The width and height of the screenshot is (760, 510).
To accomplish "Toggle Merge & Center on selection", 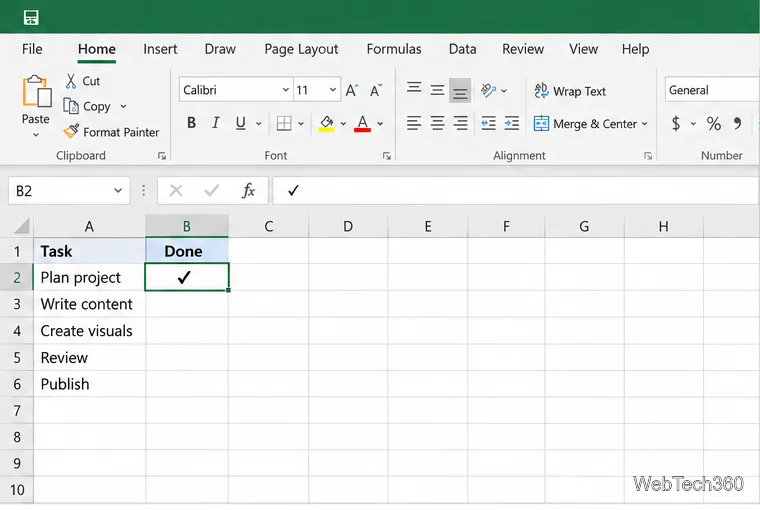I will click(585, 124).
